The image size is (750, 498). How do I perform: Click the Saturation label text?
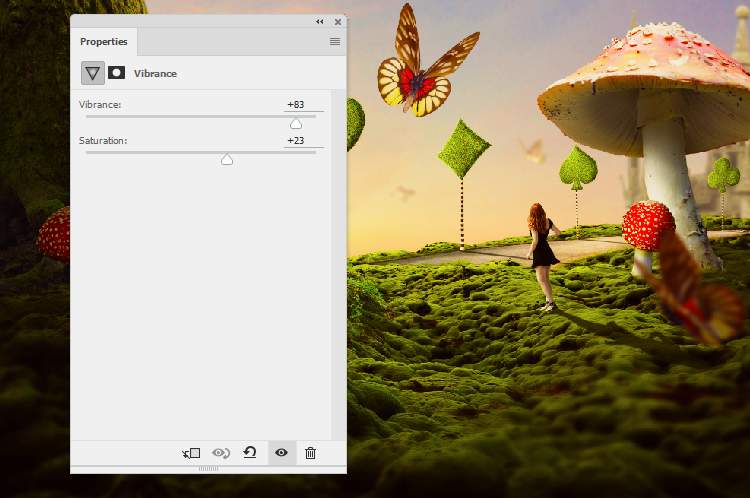103,141
